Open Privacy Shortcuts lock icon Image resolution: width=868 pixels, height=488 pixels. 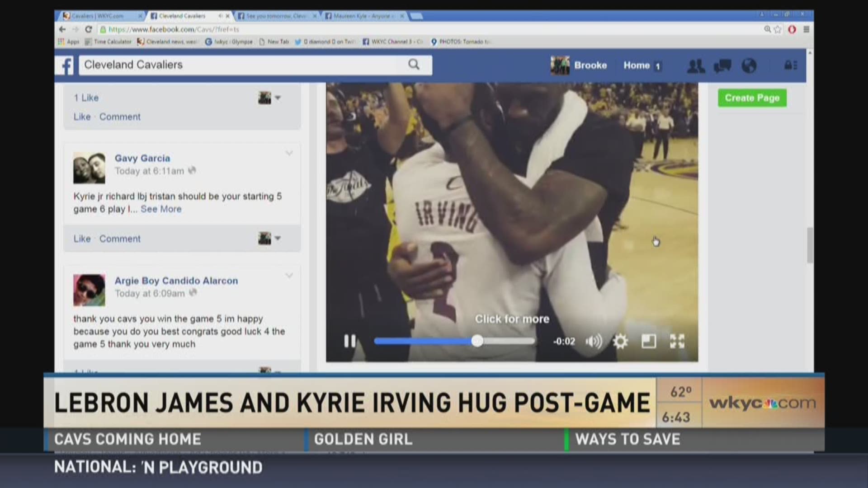click(790, 66)
